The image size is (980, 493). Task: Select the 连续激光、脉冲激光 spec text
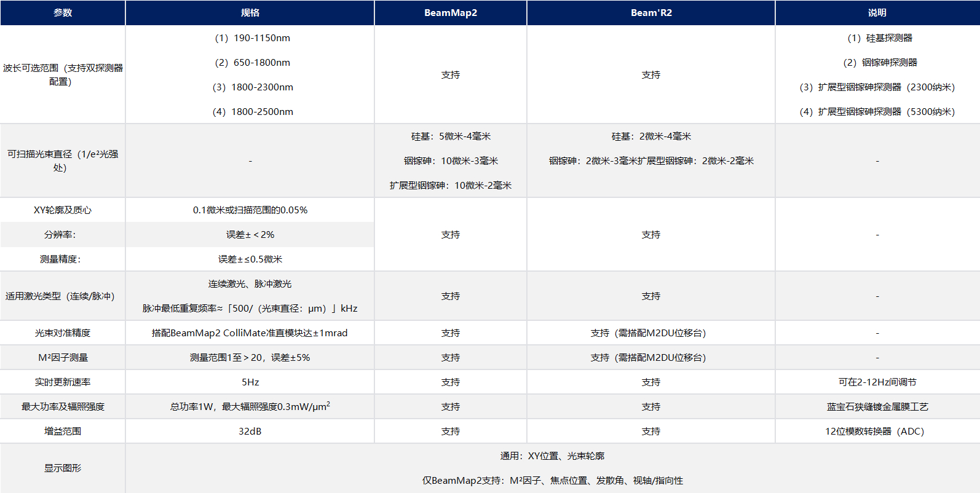click(x=250, y=284)
